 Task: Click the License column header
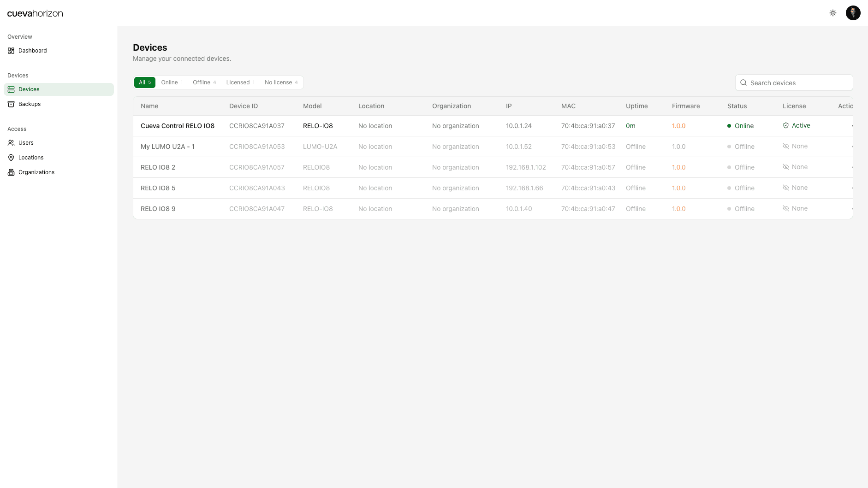tap(794, 106)
